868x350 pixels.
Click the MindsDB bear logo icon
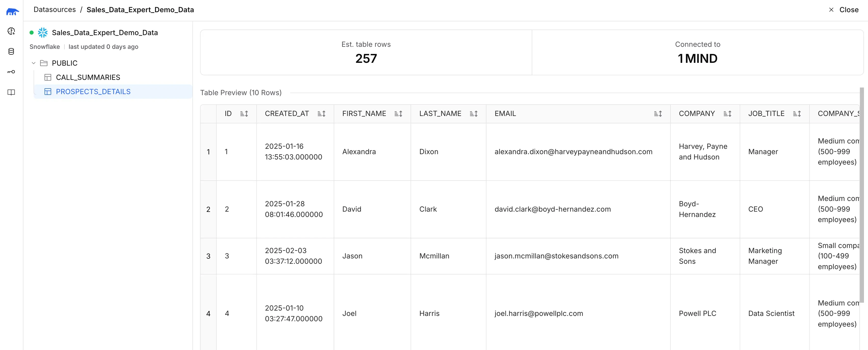[12, 12]
